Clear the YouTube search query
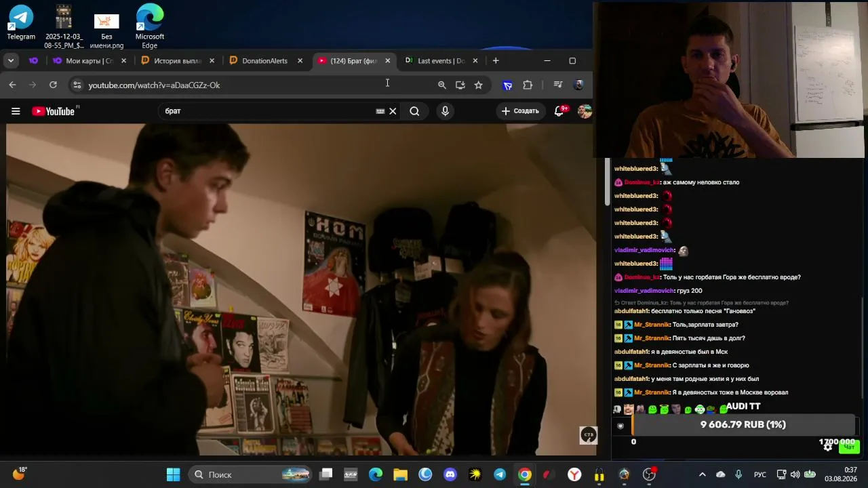This screenshot has width=868, height=488. pos(393,111)
